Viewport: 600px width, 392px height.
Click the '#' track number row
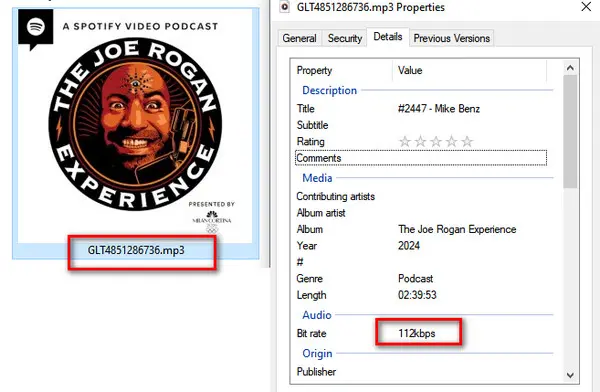(x=421, y=262)
